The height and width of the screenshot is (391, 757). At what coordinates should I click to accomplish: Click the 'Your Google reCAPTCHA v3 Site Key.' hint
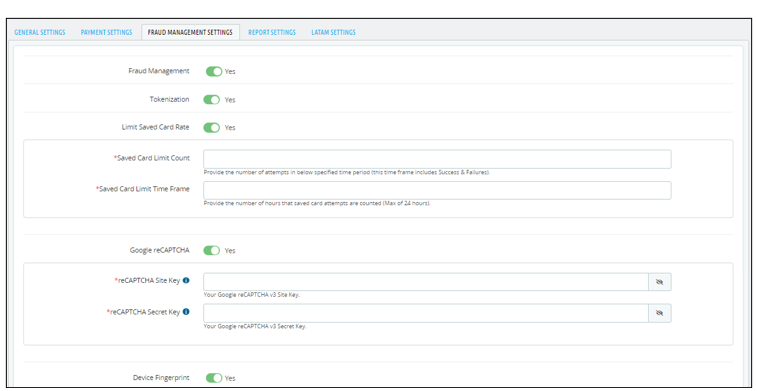[252, 295]
